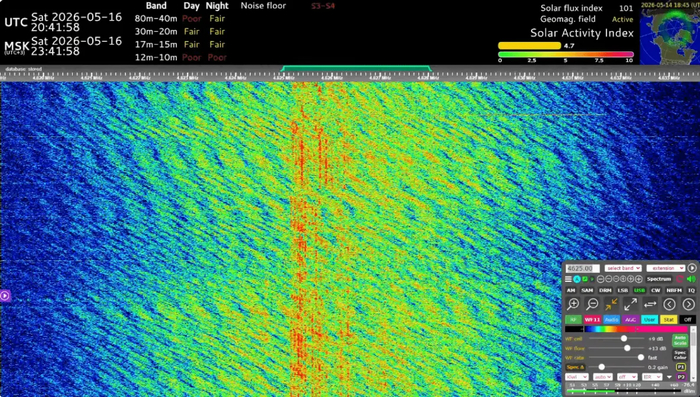Screen dimensions: 700x397
Task: Click the Solar flux index value 101
Action: (x=625, y=8)
